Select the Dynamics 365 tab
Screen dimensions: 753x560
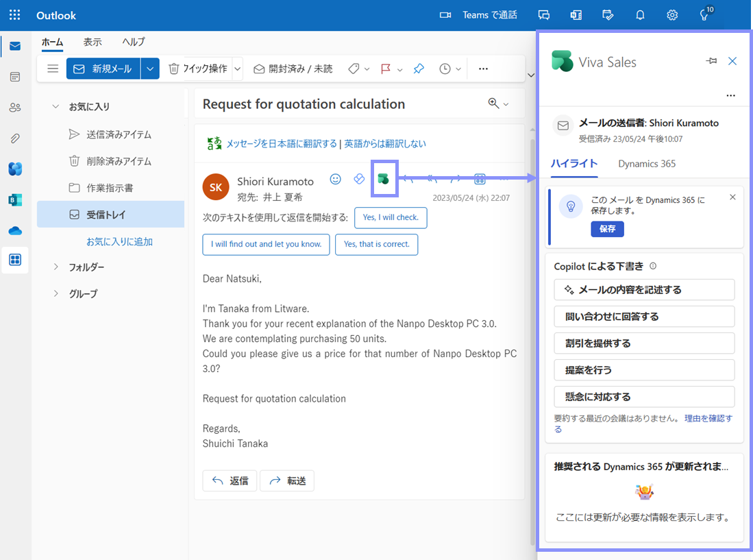click(646, 164)
